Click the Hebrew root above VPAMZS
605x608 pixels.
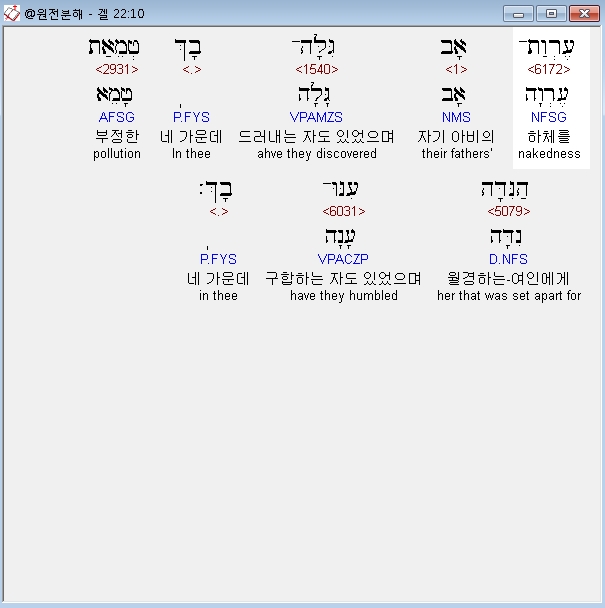(314, 95)
